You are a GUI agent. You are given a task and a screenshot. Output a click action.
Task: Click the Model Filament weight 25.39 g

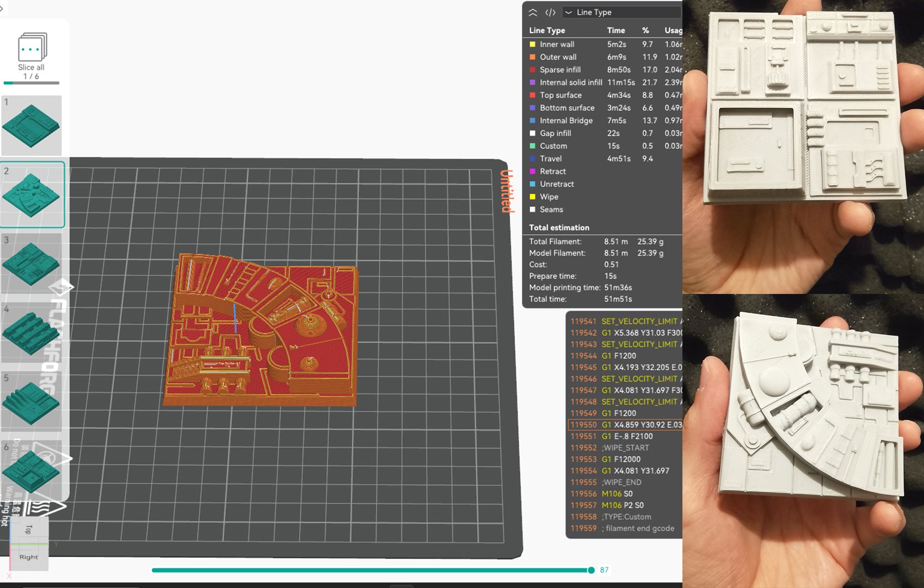click(x=650, y=253)
